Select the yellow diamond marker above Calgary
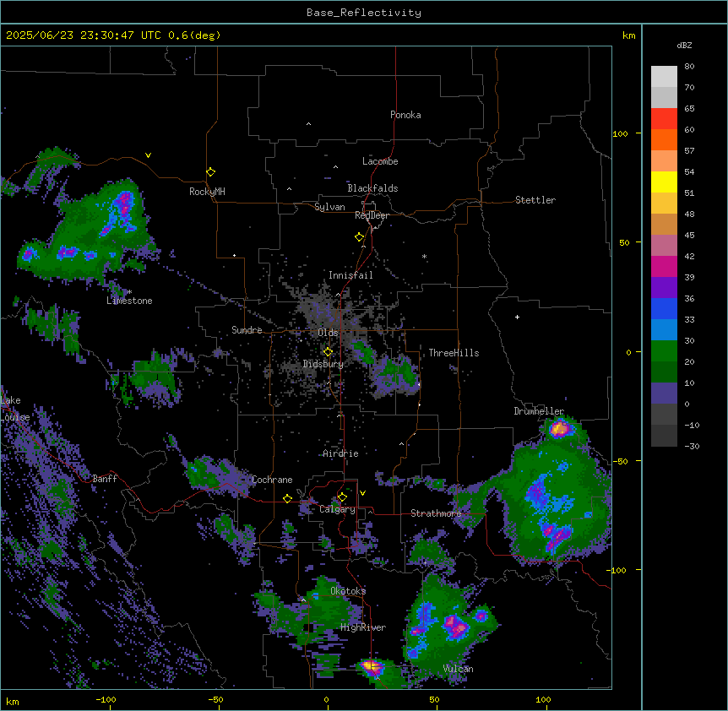This screenshot has width=728, height=711. (342, 497)
